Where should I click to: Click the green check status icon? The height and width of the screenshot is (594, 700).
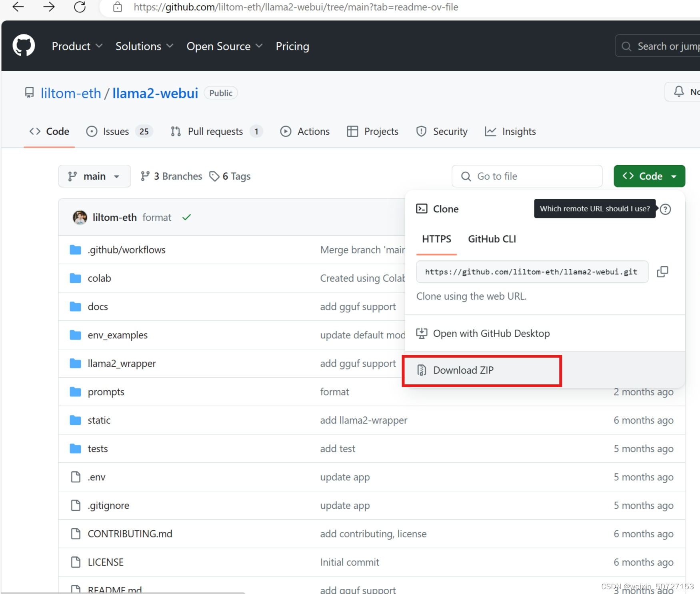[x=186, y=217]
